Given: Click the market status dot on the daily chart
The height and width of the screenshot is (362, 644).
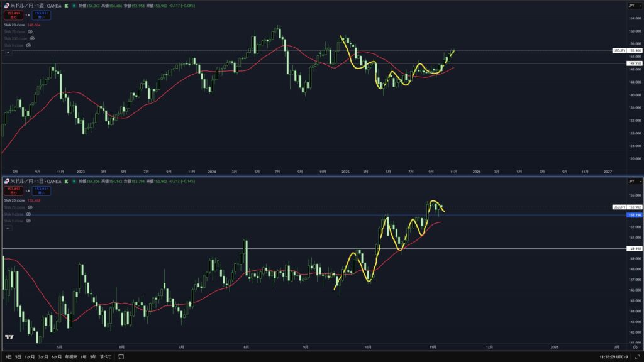Looking at the screenshot, I should click(x=75, y=182).
